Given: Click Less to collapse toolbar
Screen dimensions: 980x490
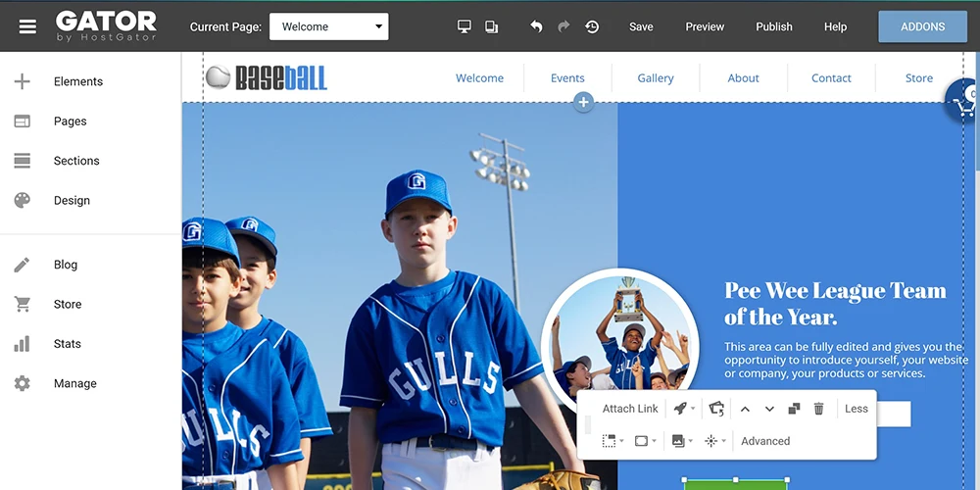Looking at the screenshot, I should tap(857, 409).
